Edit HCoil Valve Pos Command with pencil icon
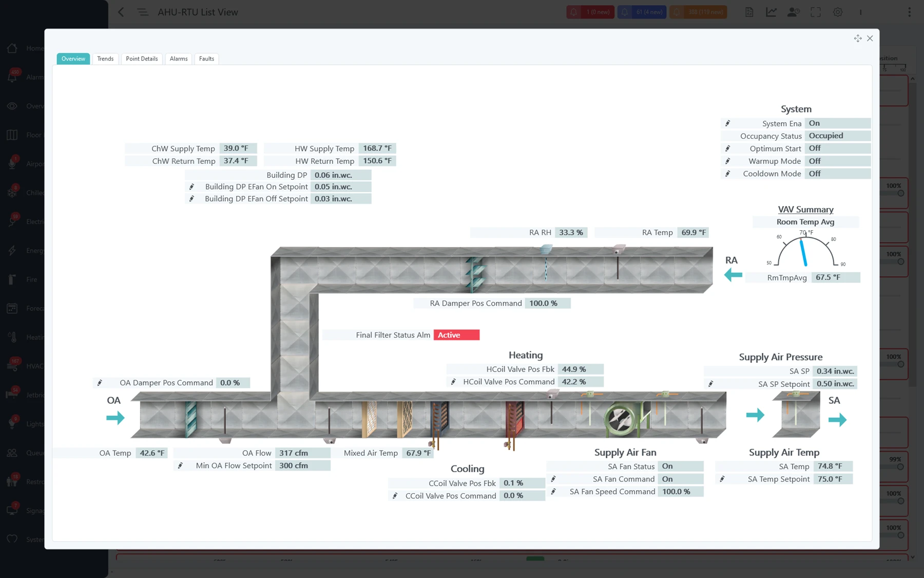The height and width of the screenshot is (578, 924). [453, 382]
